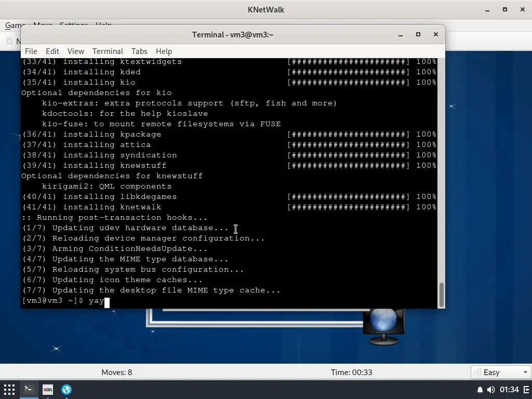Click the "installing kpackage" line
Image resolution: width=532 pixels, height=399 pixels.
point(229,135)
